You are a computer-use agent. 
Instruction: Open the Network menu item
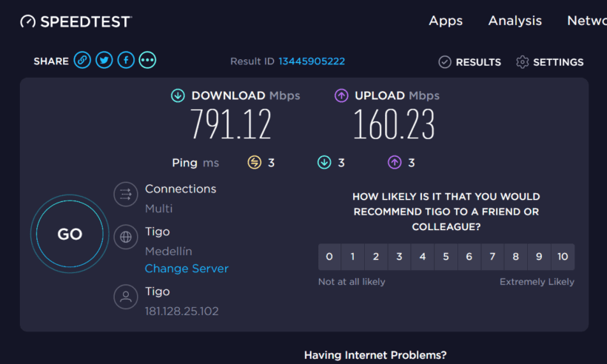click(x=587, y=21)
